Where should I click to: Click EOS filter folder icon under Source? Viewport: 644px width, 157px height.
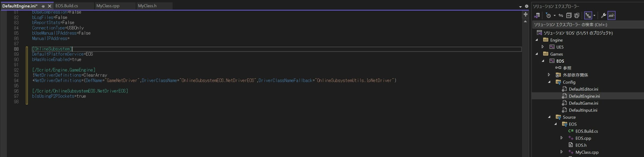pyautogui.click(x=565, y=124)
